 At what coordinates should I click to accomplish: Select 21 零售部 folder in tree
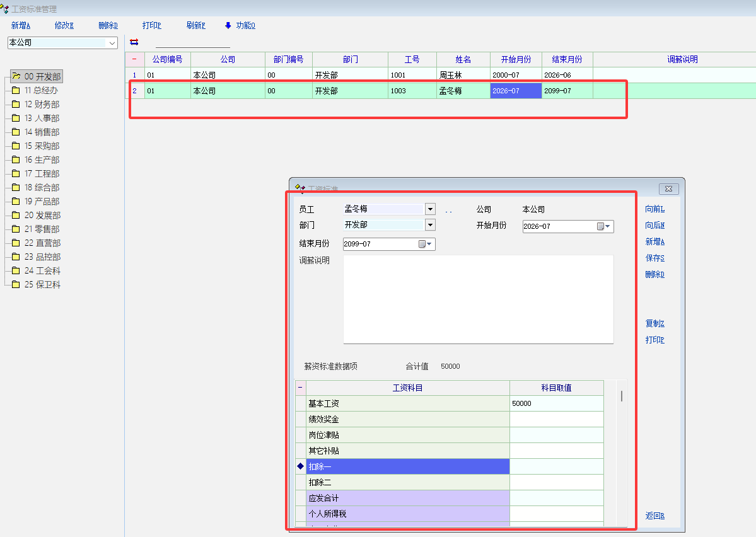click(36, 229)
